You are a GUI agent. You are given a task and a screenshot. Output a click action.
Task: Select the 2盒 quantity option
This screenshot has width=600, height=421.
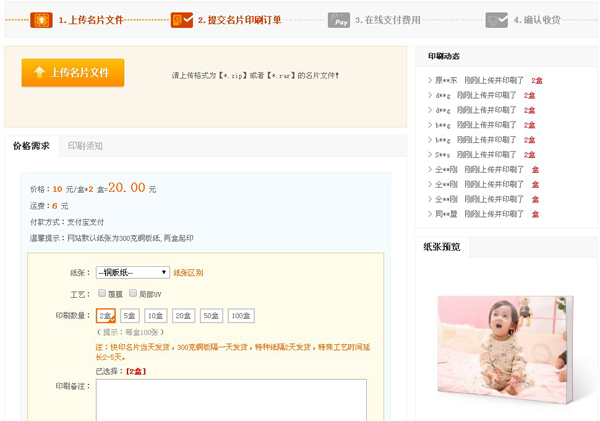click(106, 316)
